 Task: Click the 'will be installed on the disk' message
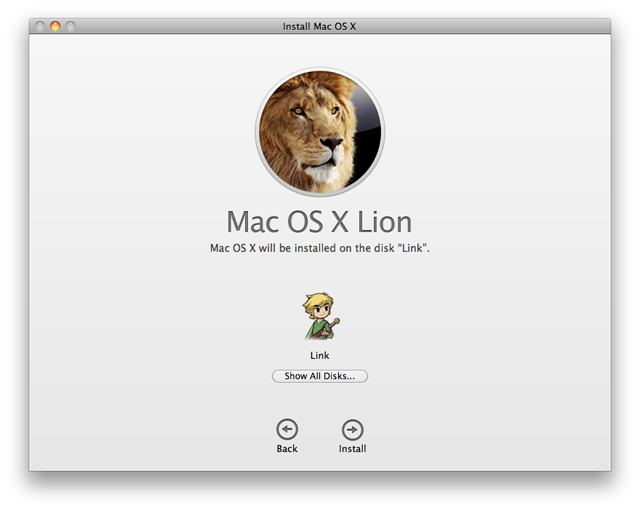point(320,248)
